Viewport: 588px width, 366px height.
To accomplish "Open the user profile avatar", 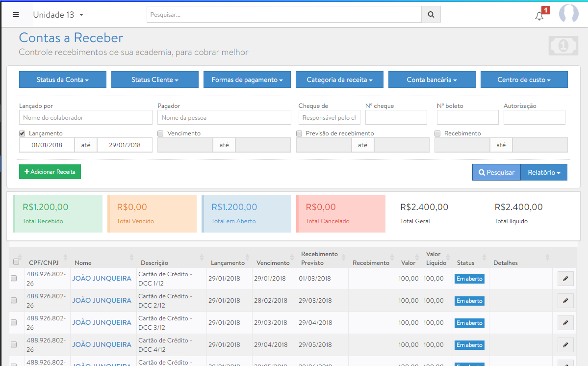I will [x=568, y=14].
